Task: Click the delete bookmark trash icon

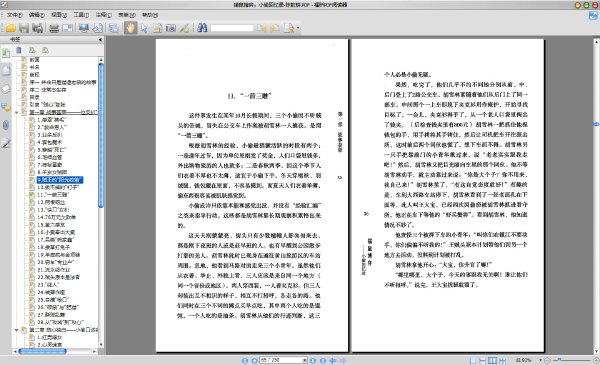Action: point(18,50)
